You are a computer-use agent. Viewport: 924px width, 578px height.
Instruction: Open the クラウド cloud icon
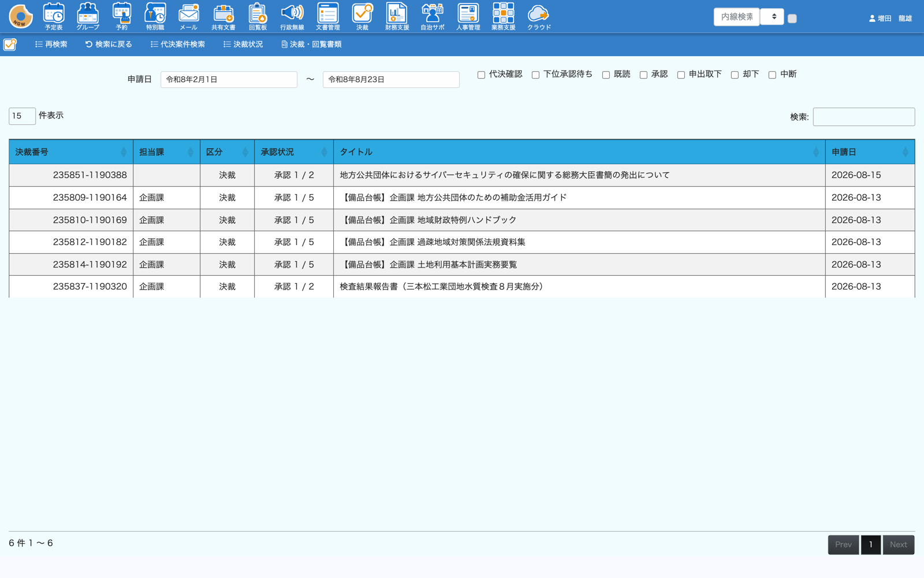539,16
